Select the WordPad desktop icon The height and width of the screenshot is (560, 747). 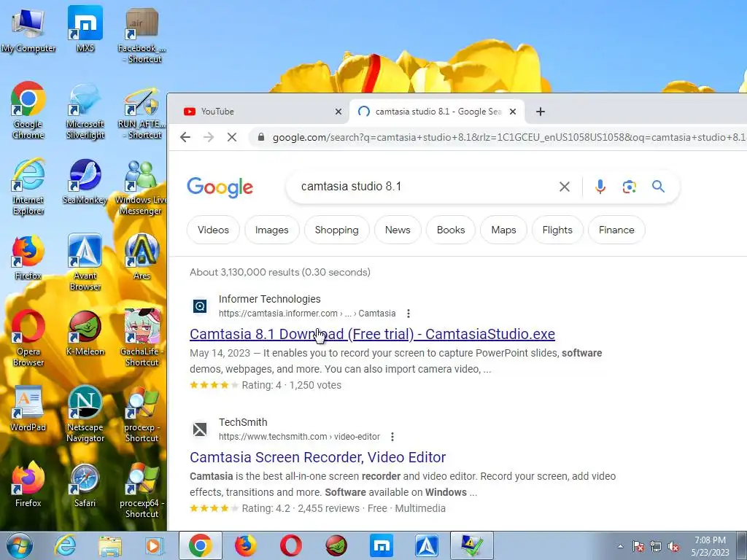coord(28,408)
